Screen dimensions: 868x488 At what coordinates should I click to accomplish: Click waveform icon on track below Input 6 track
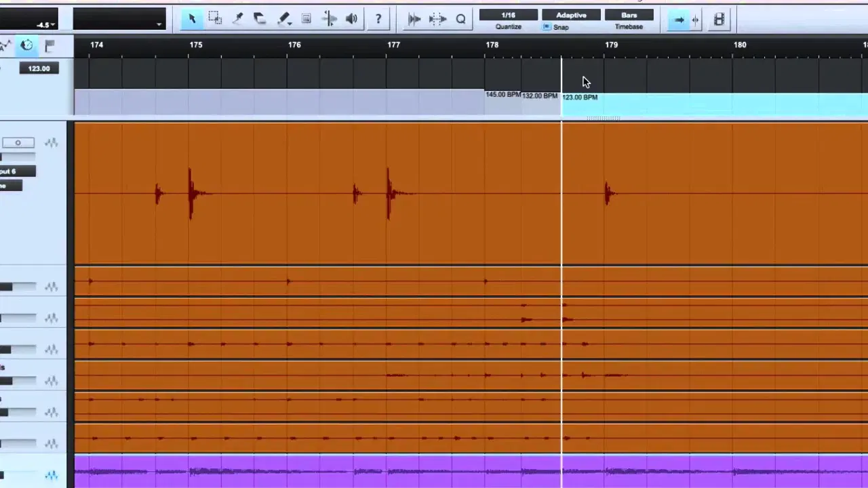click(x=51, y=287)
